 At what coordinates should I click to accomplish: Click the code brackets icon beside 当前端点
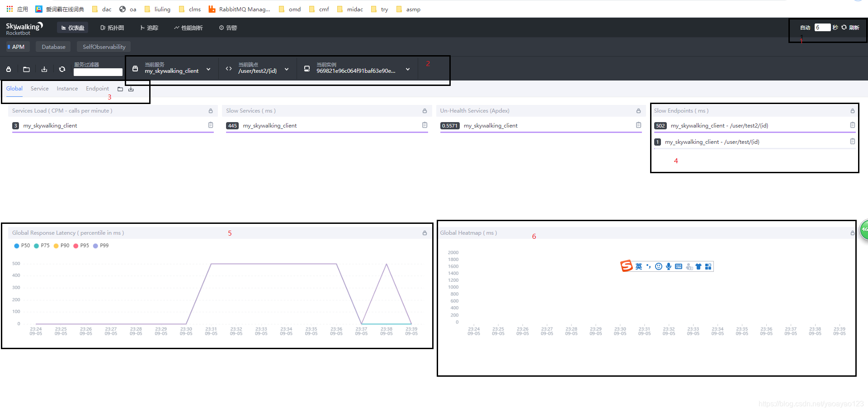229,69
